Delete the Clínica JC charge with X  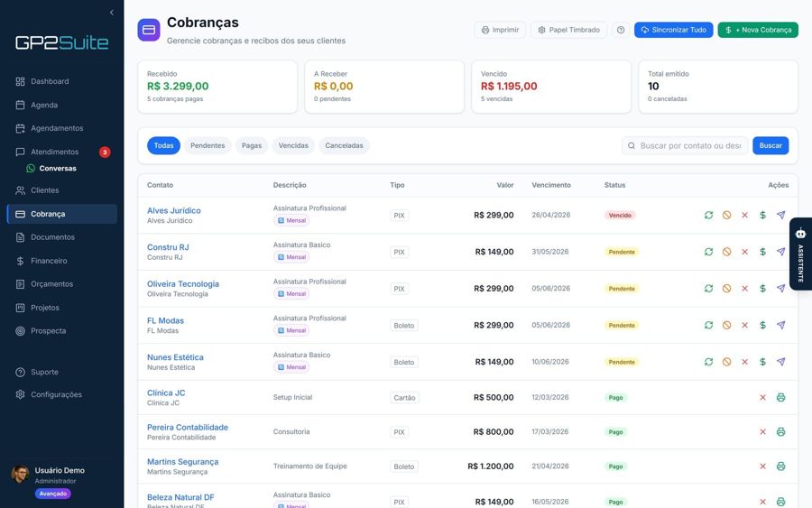[x=762, y=397]
